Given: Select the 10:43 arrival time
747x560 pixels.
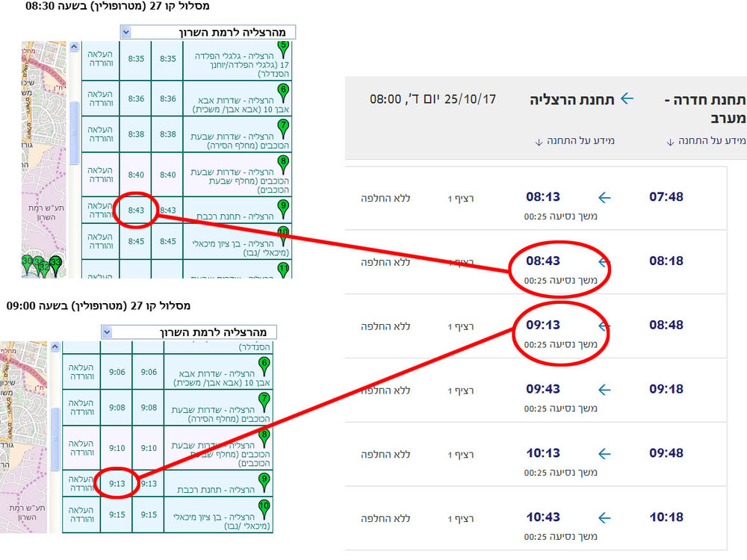Looking at the screenshot, I should point(543,517).
